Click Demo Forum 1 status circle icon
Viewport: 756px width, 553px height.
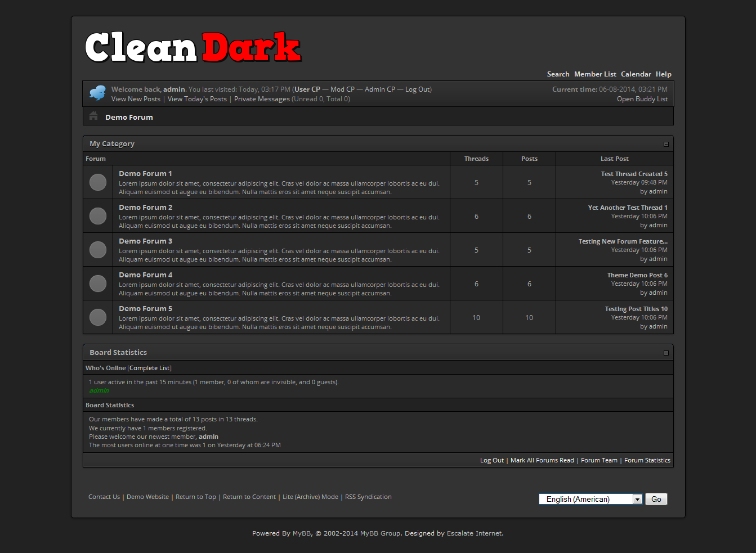click(98, 182)
